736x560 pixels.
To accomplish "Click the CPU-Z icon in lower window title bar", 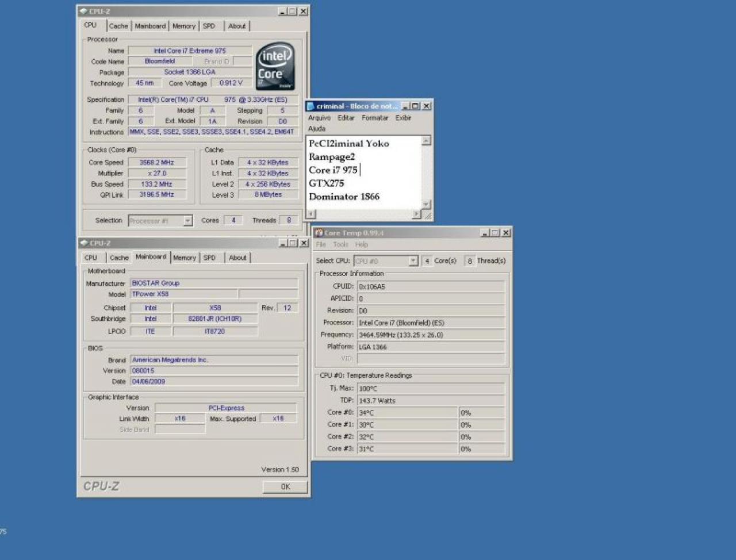I will tap(85, 243).
